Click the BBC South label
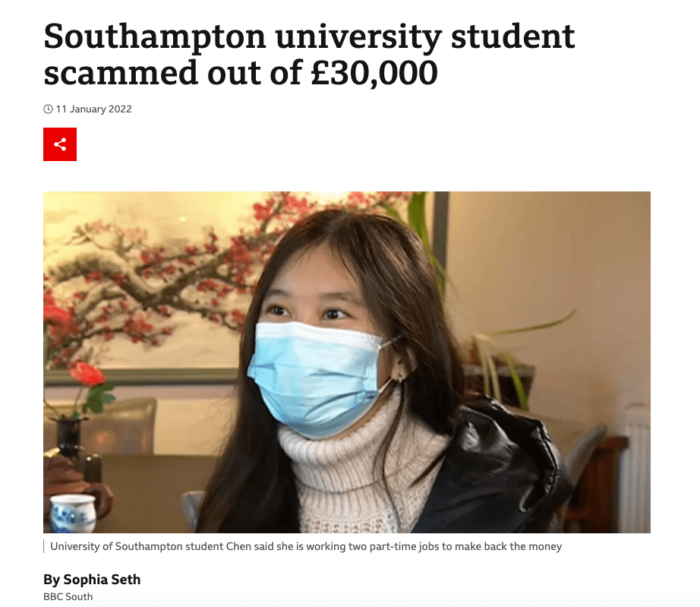 coord(68,596)
